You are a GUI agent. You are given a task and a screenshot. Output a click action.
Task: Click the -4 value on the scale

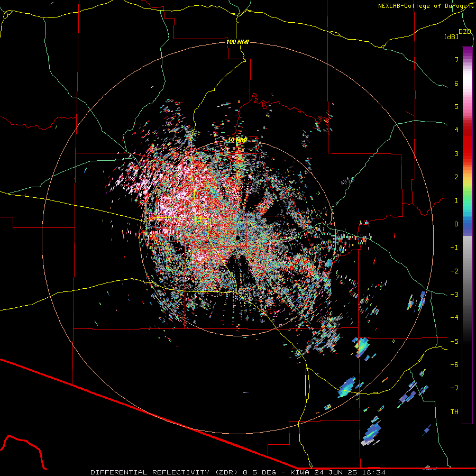tap(454, 317)
